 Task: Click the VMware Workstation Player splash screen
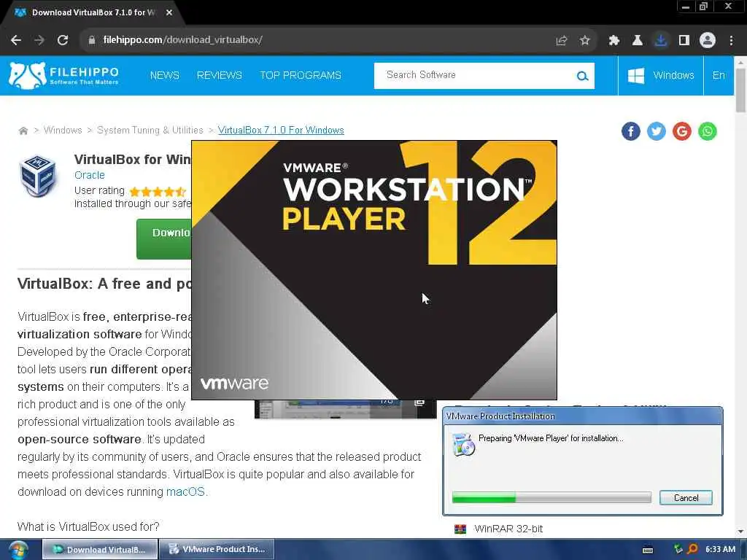click(x=374, y=270)
